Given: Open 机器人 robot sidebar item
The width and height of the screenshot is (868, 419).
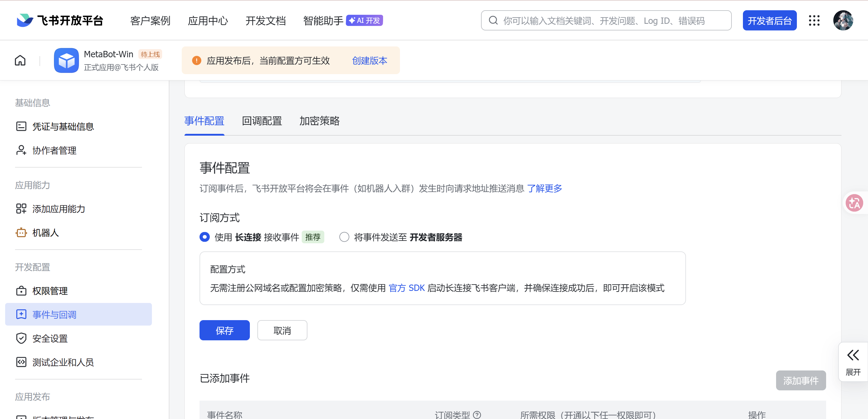Looking at the screenshot, I should pos(45,233).
